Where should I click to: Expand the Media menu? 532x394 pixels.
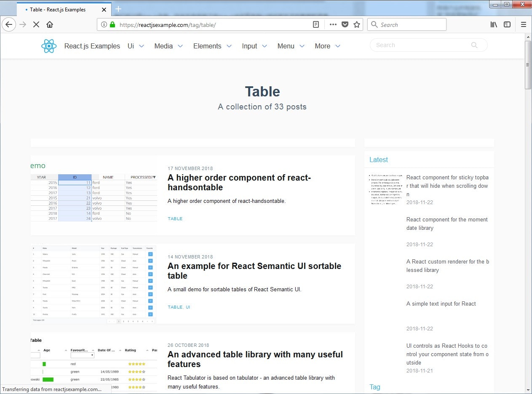[x=168, y=46]
